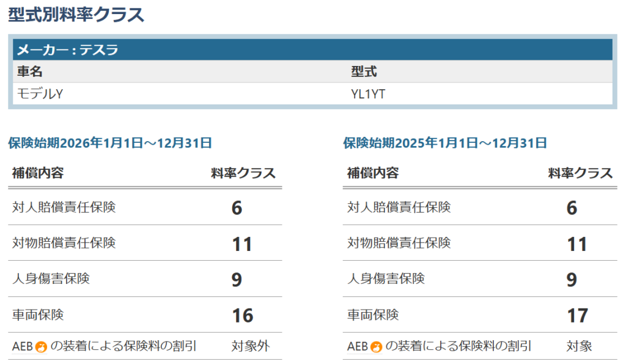Image resolution: width=626 pixels, height=364 pixels.
Task: Click the 保険始期2026年 period heading
Action: (x=110, y=144)
